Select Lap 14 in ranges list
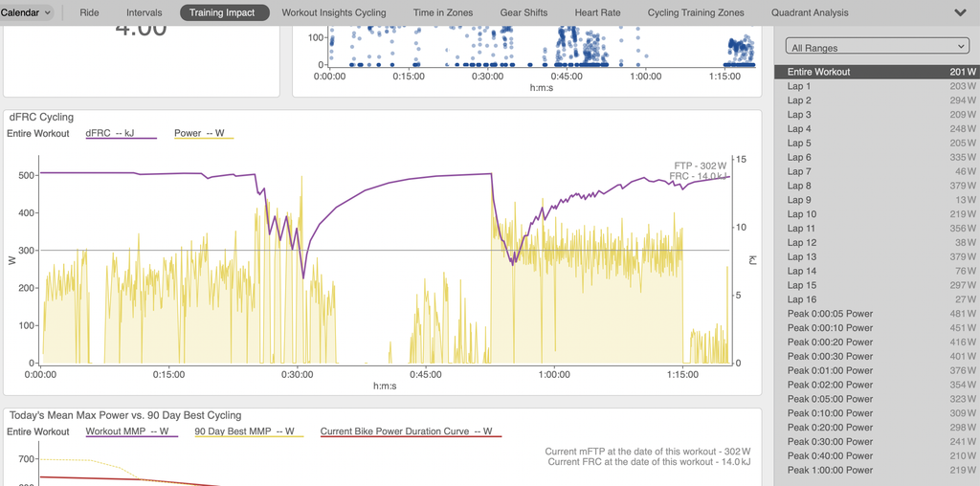 (x=877, y=271)
